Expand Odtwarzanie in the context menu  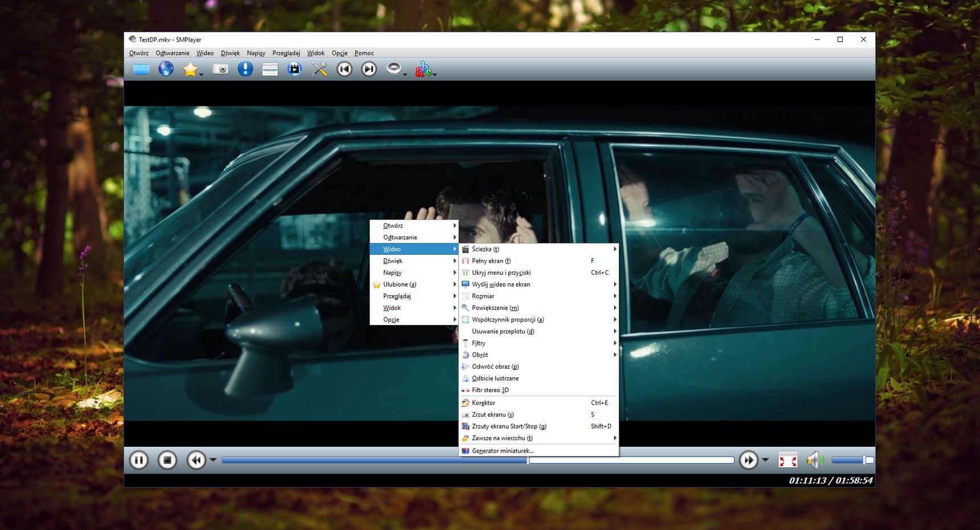point(414,237)
